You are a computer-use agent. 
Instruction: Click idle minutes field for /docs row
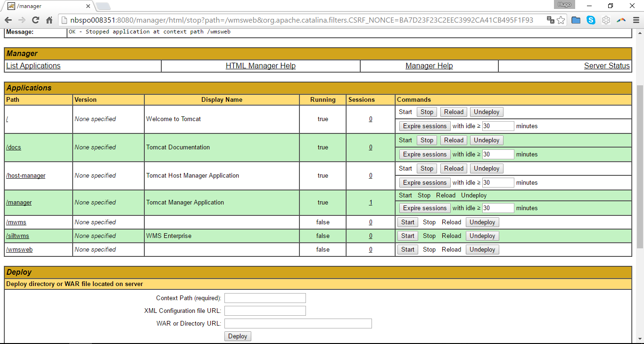(x=498, y=154)
